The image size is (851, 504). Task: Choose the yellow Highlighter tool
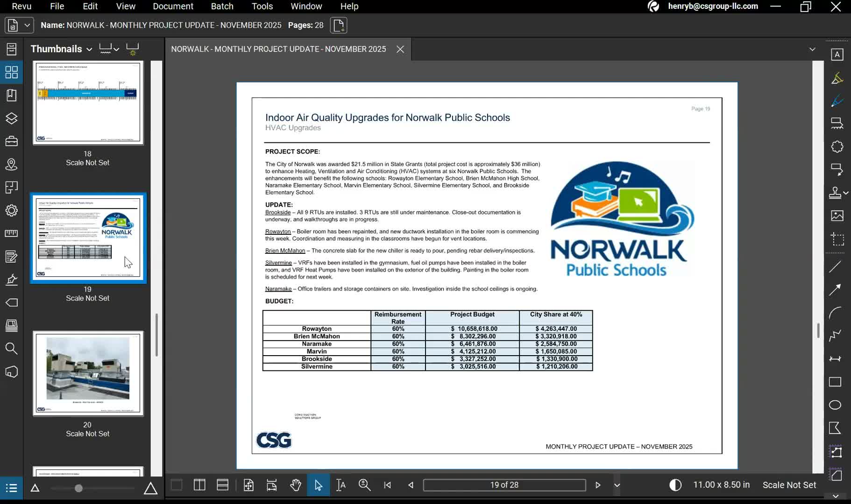click(x=837, y=77)
